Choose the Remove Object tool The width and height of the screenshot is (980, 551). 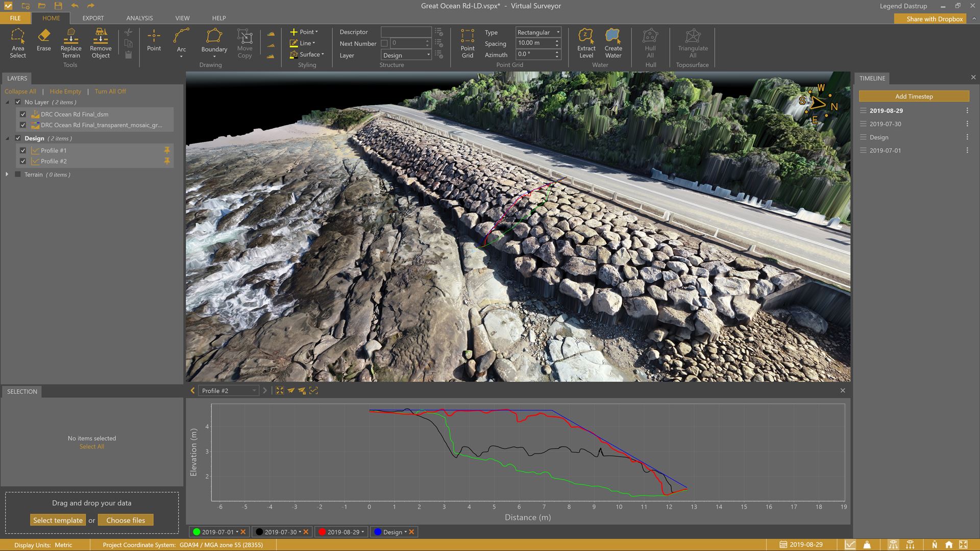pyautogui.click(x=101, y=43)
